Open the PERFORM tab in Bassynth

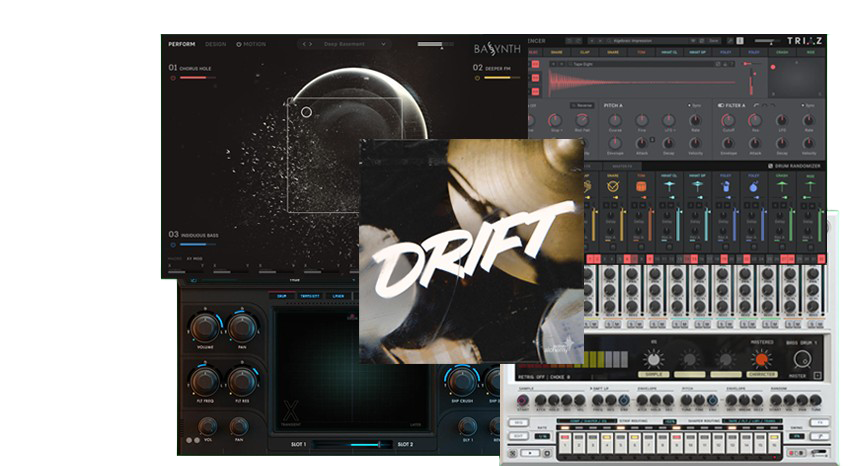click(x=181, y=44)
